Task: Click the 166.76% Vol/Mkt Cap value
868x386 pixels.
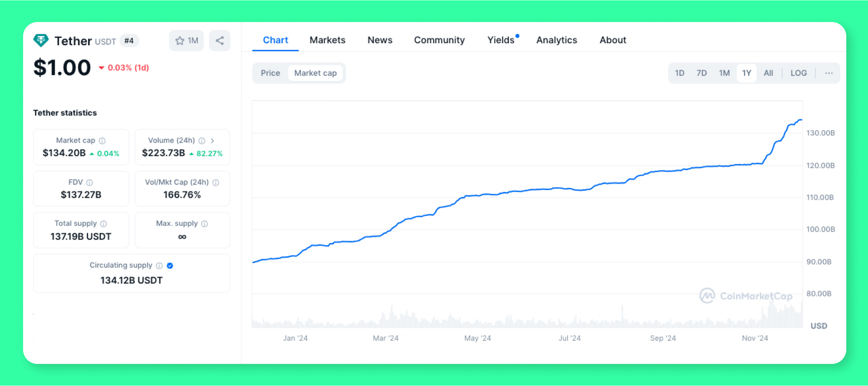Action: point(182,195)
